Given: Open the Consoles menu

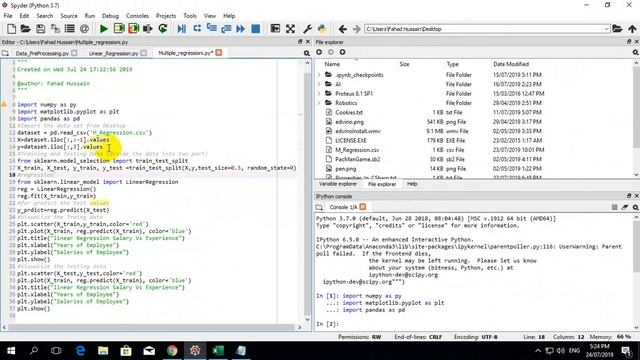Looking at the screenshot, I should tap(137, 16).
